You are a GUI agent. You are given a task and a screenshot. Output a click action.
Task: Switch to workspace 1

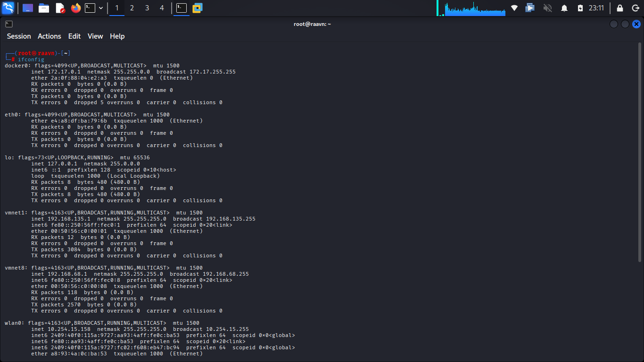click(117, 8)
